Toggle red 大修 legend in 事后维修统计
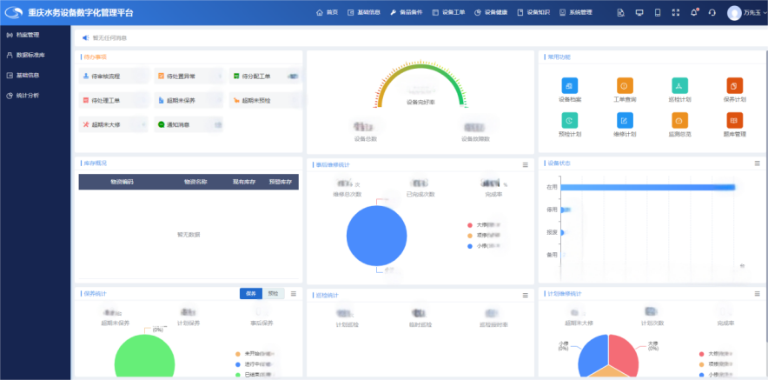Screen dimensions: 768x380 click(483, 225)
